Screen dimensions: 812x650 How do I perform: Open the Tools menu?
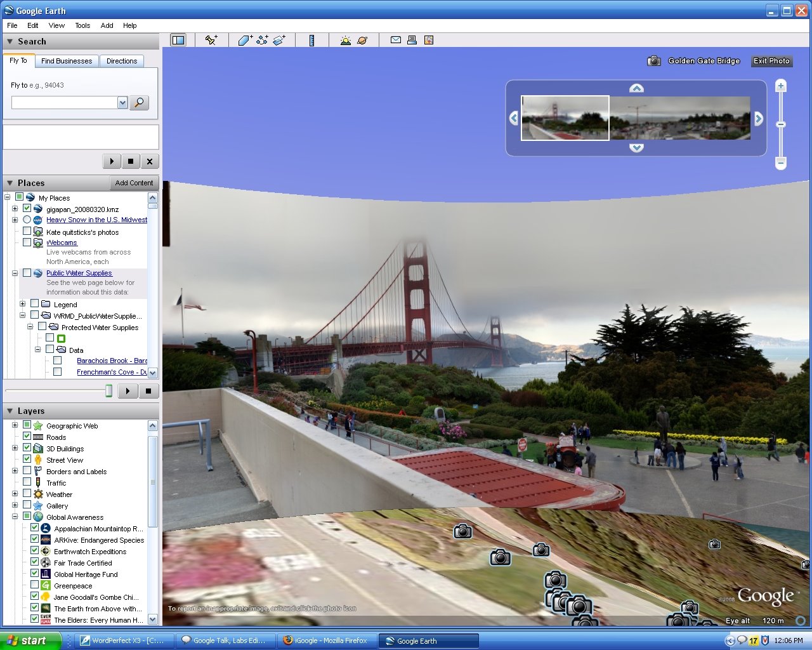82,25
